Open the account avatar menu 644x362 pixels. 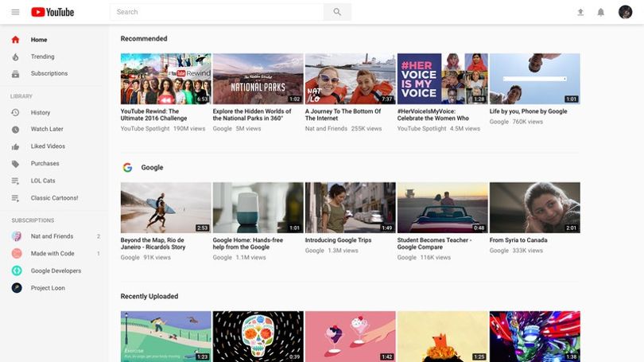tap(625, 12)
